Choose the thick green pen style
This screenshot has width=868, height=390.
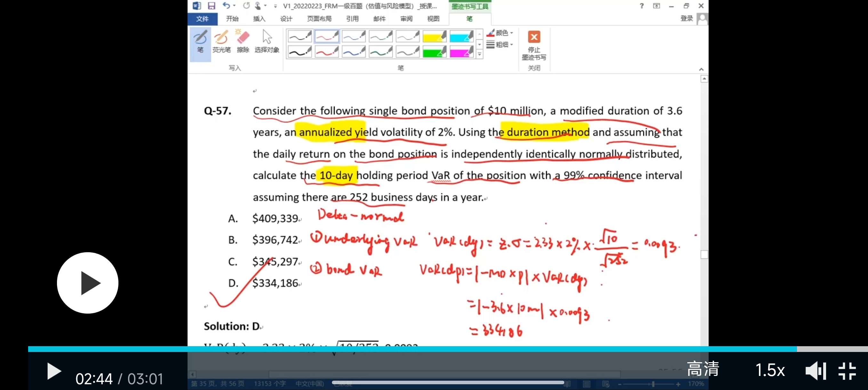pyautogui.click(x=381, y=52)
